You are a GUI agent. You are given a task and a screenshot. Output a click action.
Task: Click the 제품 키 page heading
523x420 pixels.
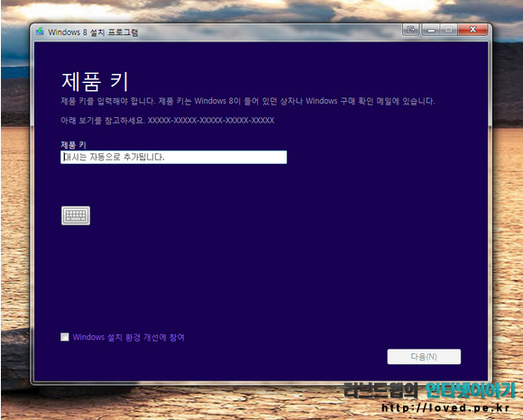click(x=95, y=82)
